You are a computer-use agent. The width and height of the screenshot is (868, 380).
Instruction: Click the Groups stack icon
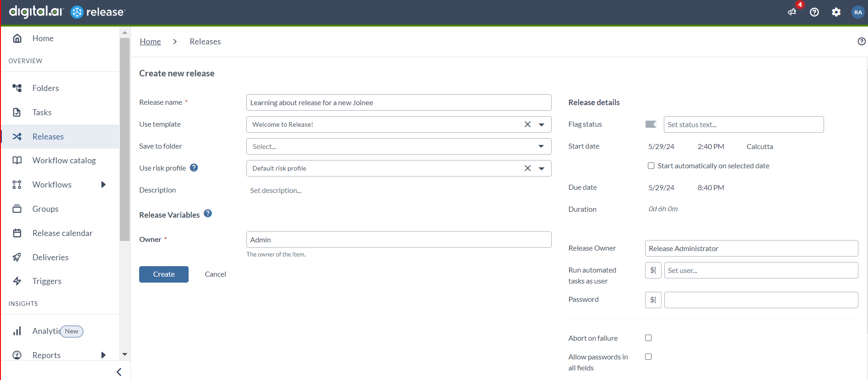[17, 209]
